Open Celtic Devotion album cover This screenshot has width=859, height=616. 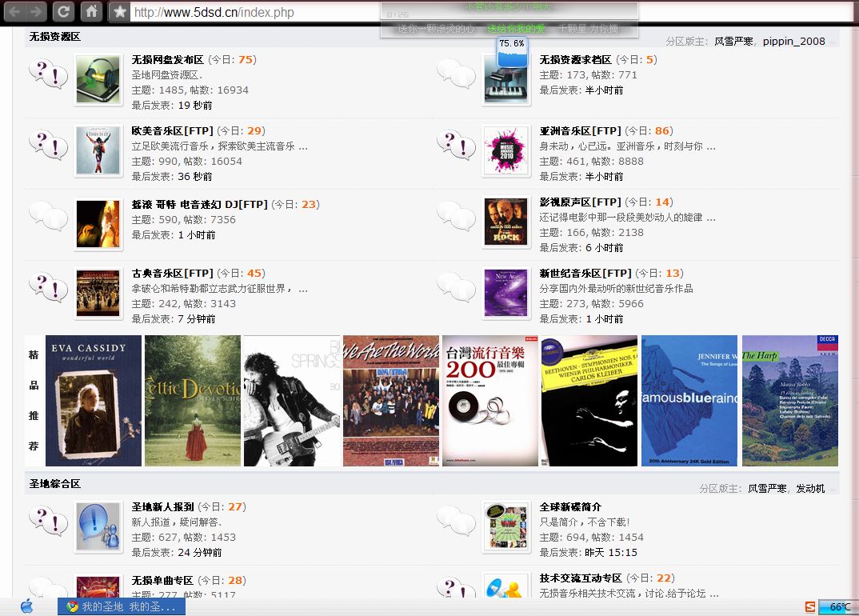(x=193, y=401)
